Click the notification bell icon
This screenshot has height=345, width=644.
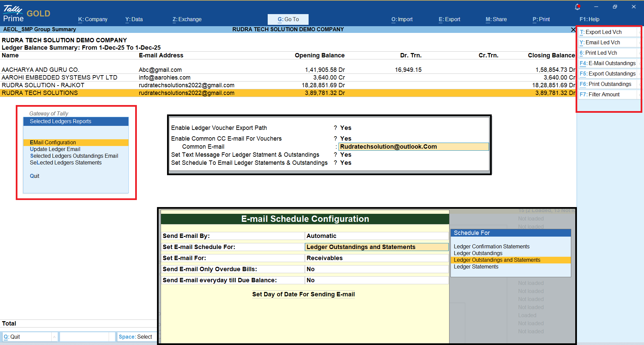tap(577, 7)
